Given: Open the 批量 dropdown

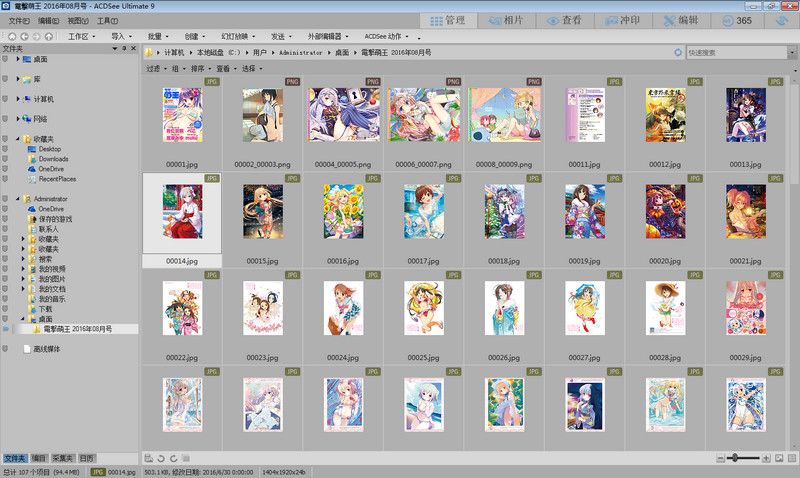Looking at the screenshot, I should 158,36.
